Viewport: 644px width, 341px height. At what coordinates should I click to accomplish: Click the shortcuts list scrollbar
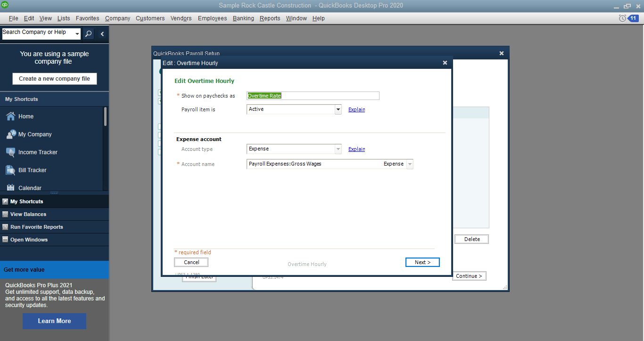106,116
